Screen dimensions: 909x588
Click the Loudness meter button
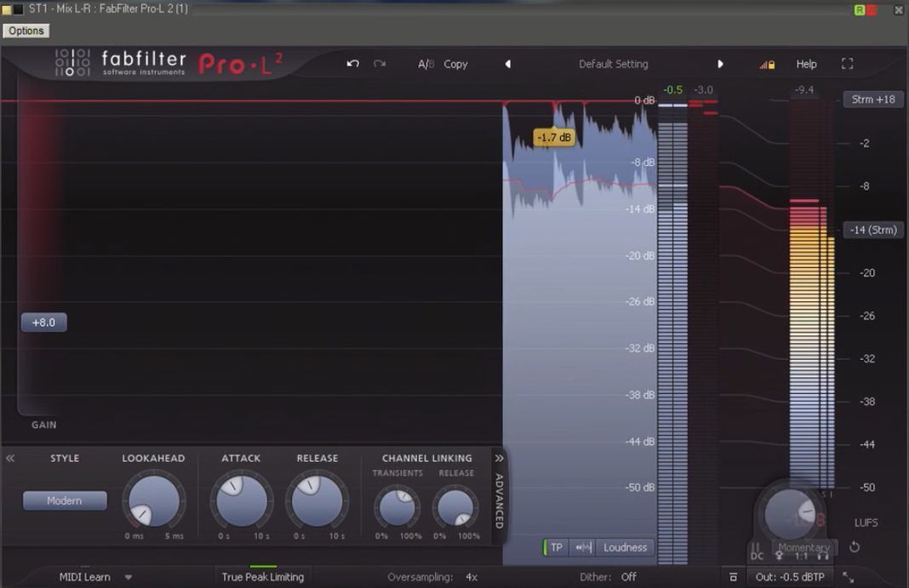[625, 547]
